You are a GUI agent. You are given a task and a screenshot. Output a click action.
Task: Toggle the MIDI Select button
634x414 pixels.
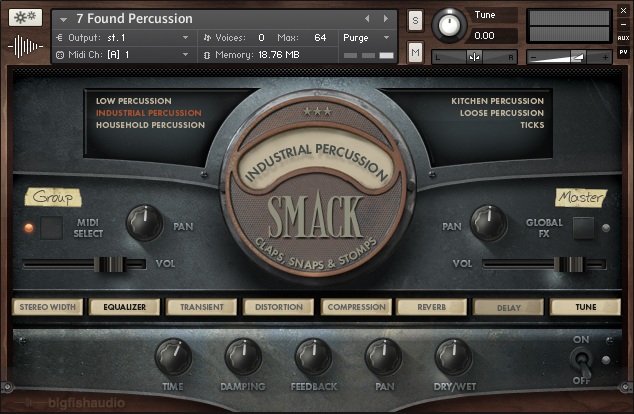[x=51, y=228]
